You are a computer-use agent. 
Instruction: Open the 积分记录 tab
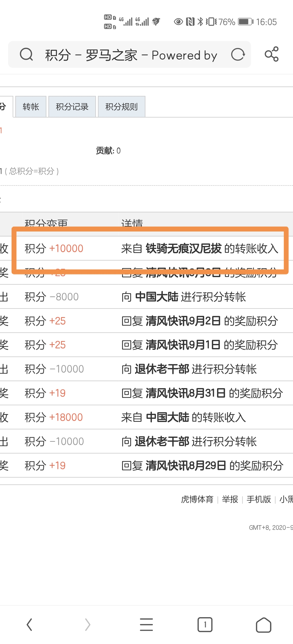pos(72,107)
